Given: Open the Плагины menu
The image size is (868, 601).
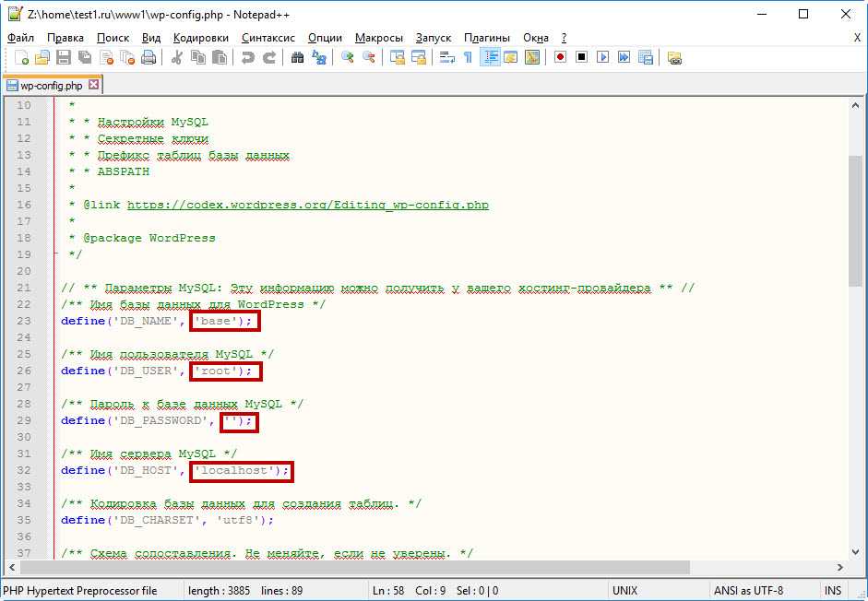Looking at the screenshot, I should click(487, 38).
